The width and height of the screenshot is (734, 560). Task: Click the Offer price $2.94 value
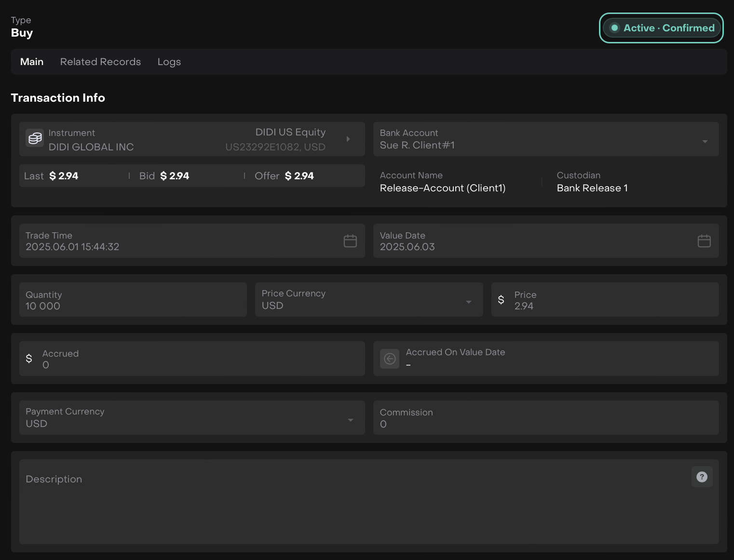[x=299, y=176]
